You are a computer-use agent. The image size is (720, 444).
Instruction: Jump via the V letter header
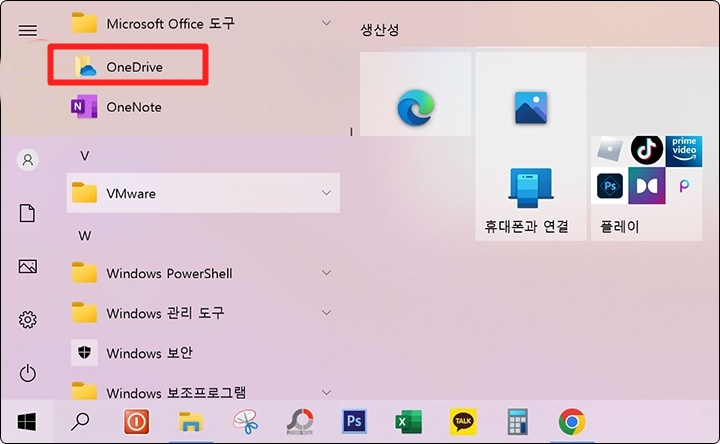[x=84, y=156]
